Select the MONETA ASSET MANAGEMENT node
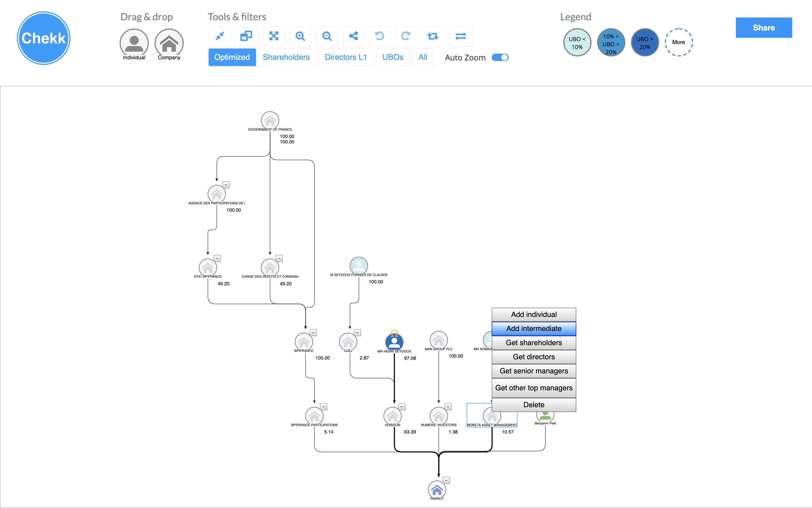 [492, 418]
